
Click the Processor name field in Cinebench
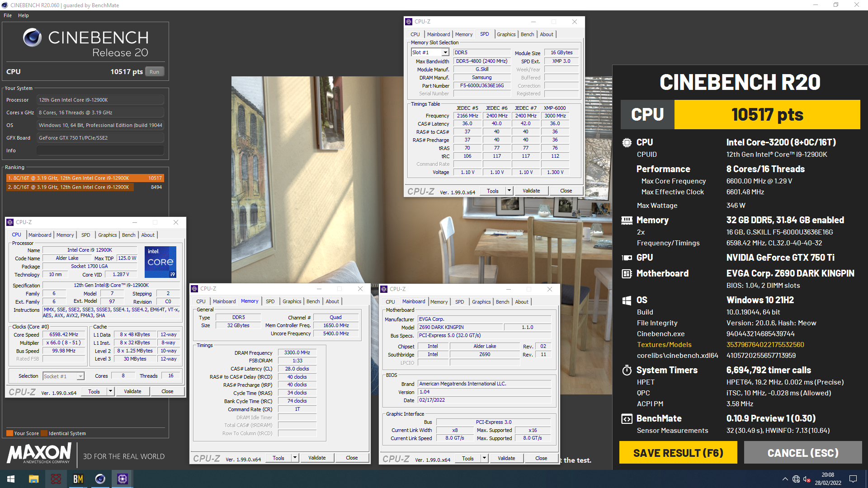[x=100, y=100]
